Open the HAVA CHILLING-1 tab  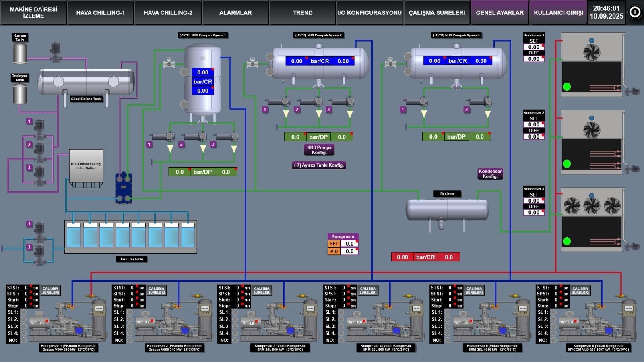101,12
